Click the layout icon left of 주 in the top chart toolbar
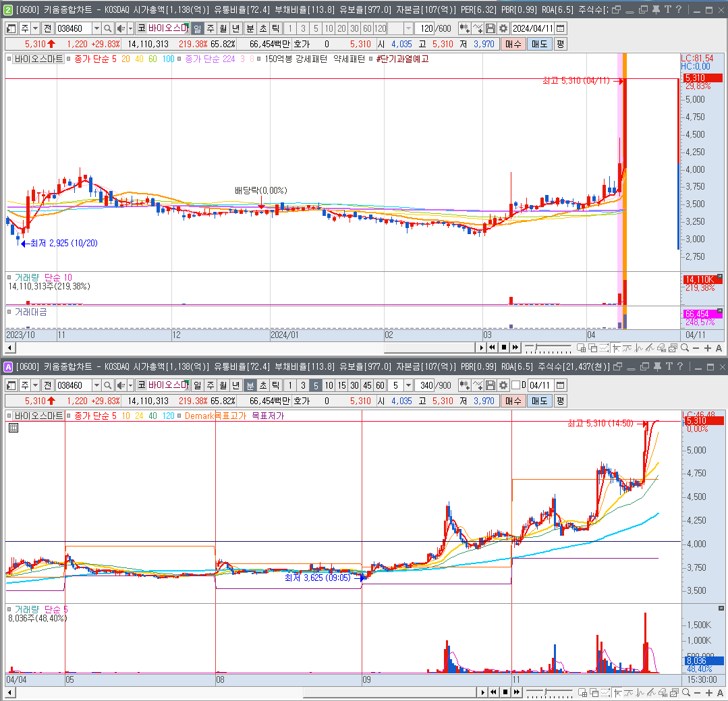 pyautogui.click(x=11, y=29)
